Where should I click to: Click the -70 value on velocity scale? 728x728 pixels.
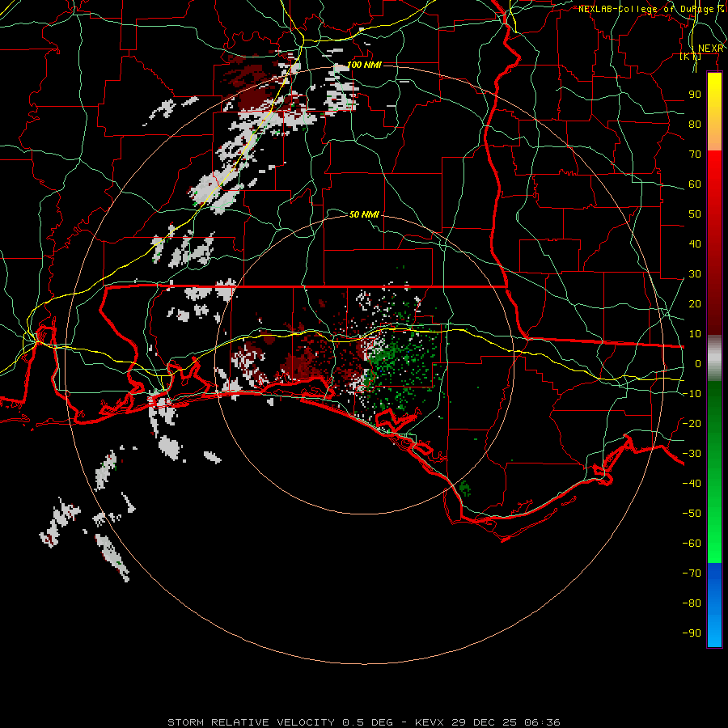(692, 573)
